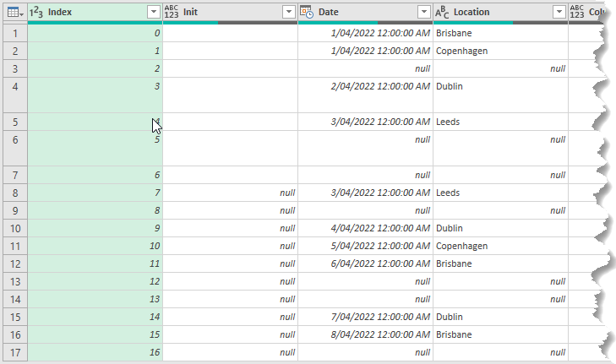Click Index value 7 cell
The image size is (616, 364).
pos(95,193)
